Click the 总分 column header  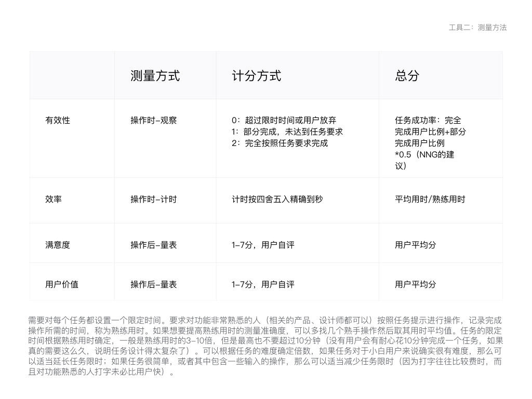click(x=407, y=76)
